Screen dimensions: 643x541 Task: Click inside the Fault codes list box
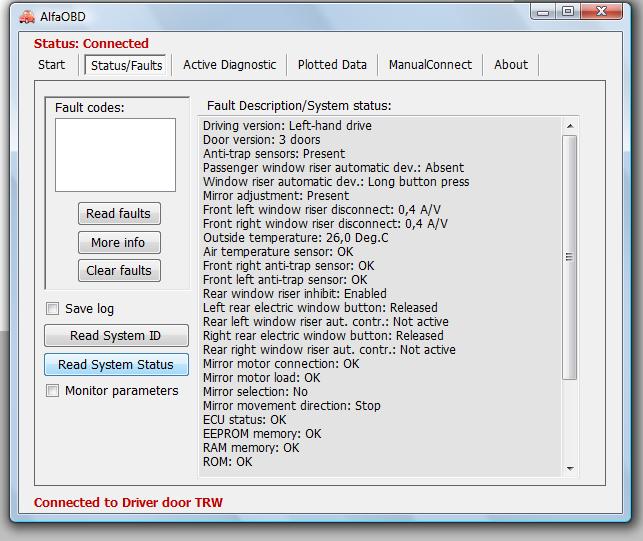115,155
